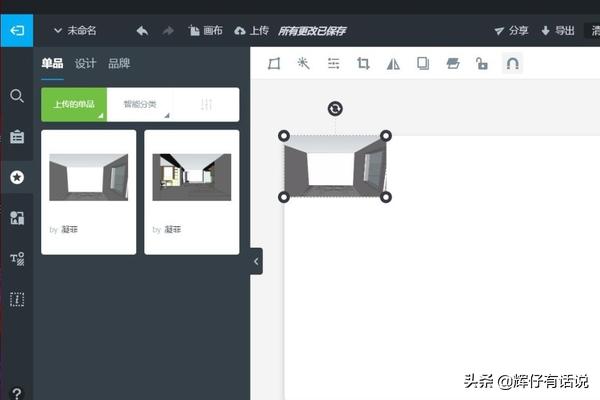600x400 pixels.
Task: Open the search icon in left sidebar
Action: (17, 96)
